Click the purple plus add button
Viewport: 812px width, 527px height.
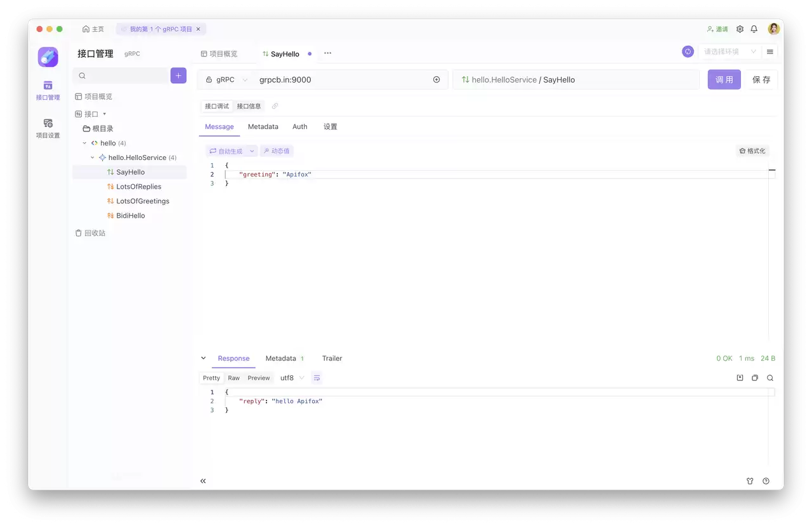pos(178,76)
